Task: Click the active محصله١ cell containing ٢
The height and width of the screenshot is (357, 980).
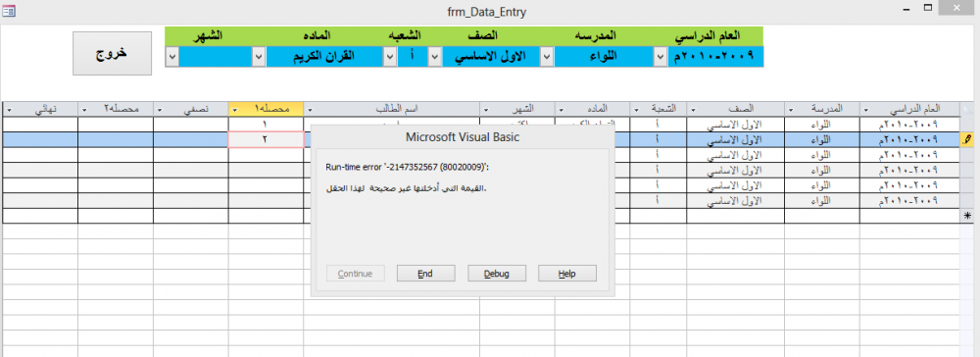Action: click(x=266, y=139)
